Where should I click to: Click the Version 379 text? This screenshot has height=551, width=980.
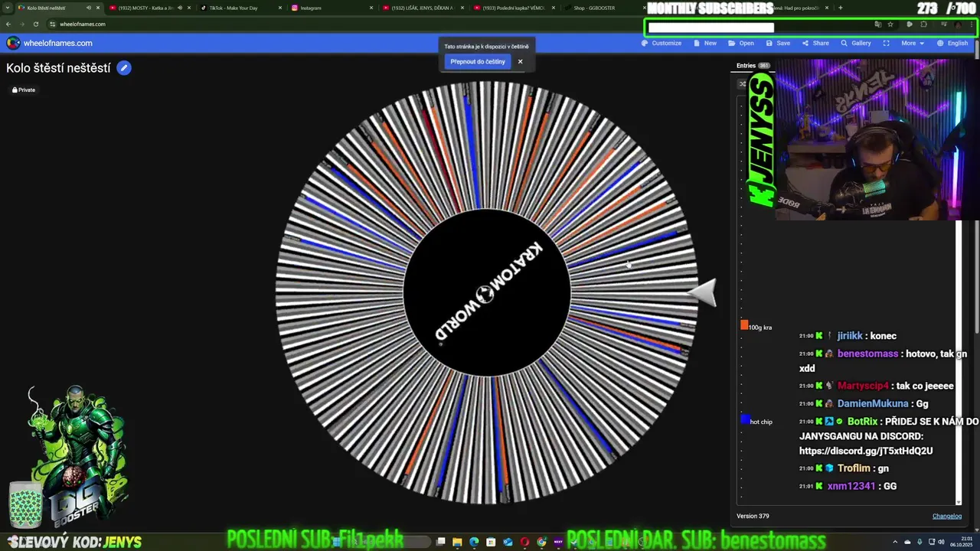click(753, 516)
